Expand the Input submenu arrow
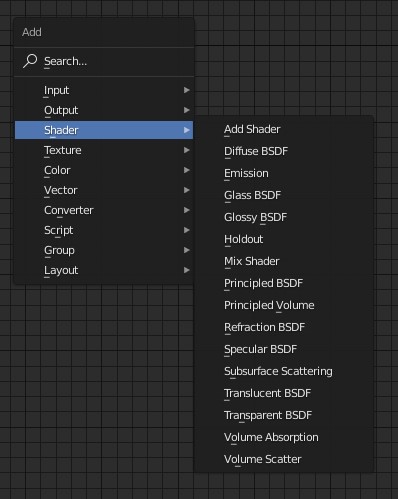This screenshot has width=398, height=499. click(187, 90)
